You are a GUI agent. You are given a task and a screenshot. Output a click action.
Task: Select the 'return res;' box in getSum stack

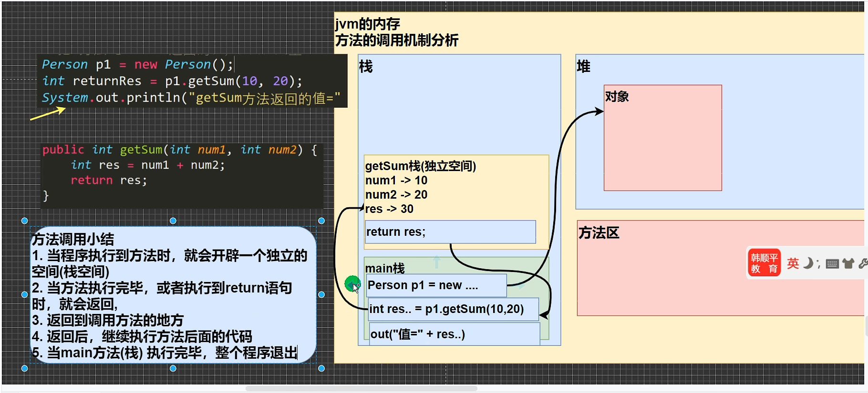point(450,232)
